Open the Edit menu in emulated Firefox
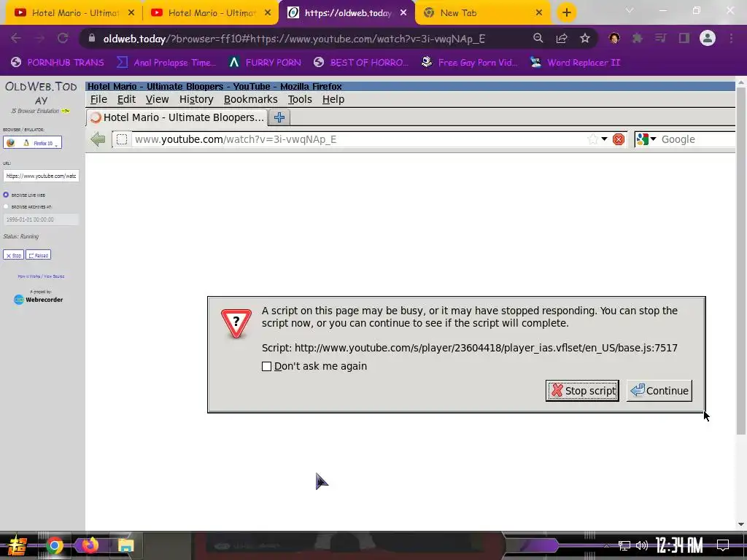The width and height of the screenshot is (747, 560). [x=126, y=99]
